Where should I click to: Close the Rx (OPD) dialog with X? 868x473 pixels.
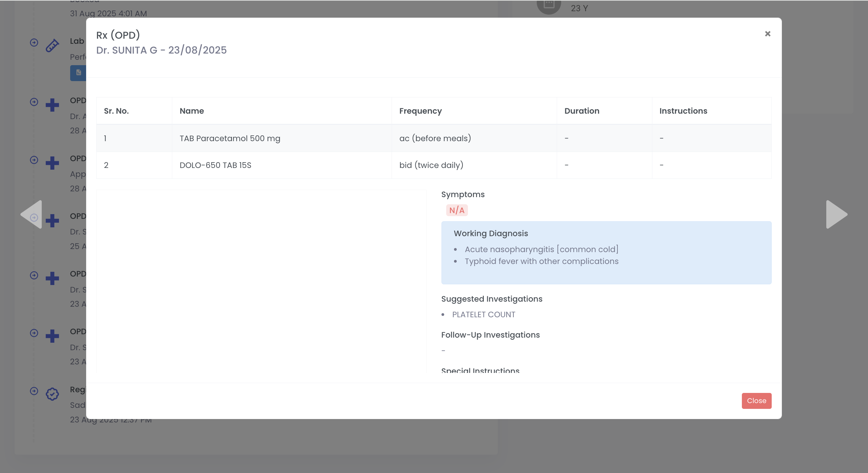(768, 34)
